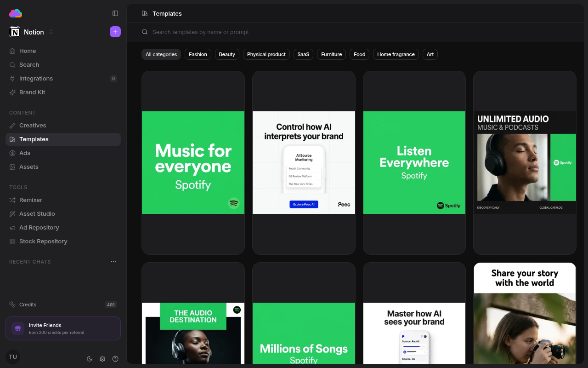Open Integrations page label
The width and height of the screenshot is (588, 368).
click(36, 79)
